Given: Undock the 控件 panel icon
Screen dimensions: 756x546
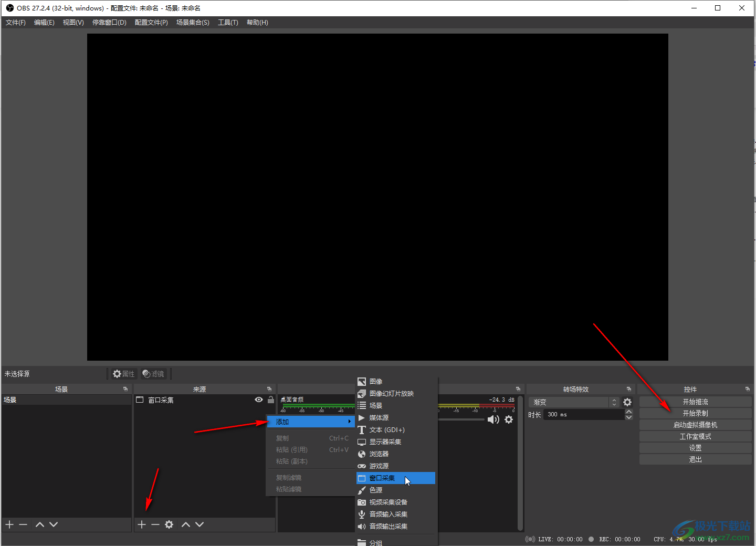Looking at the screenshot, I should coord(748,389).
